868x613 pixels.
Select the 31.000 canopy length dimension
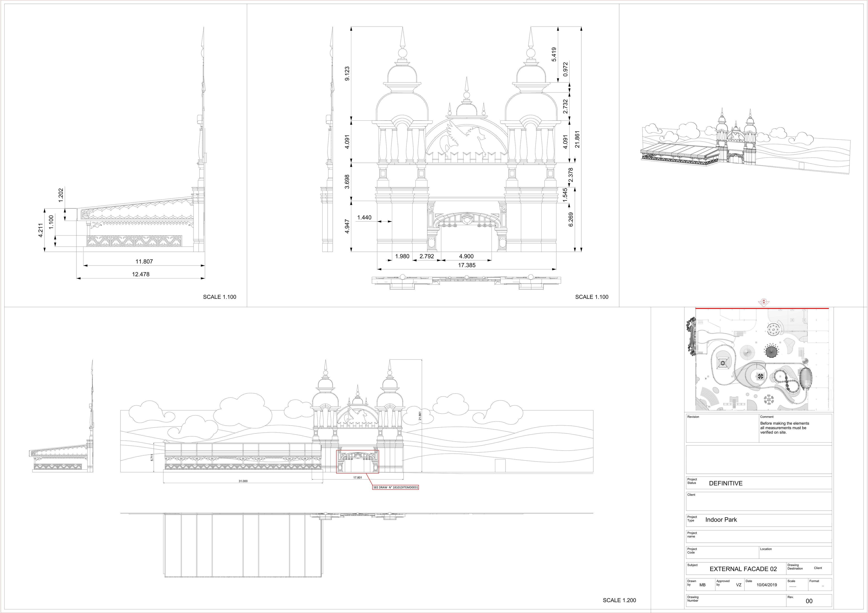click(243, 481)
